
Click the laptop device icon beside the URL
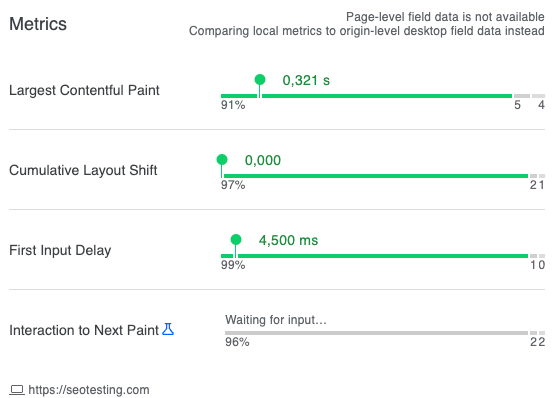17,390
